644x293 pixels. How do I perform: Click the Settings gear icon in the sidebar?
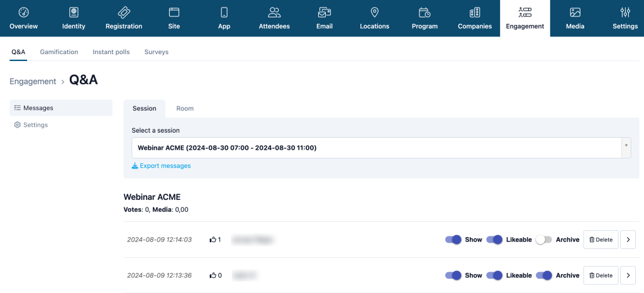coord(17,124)
